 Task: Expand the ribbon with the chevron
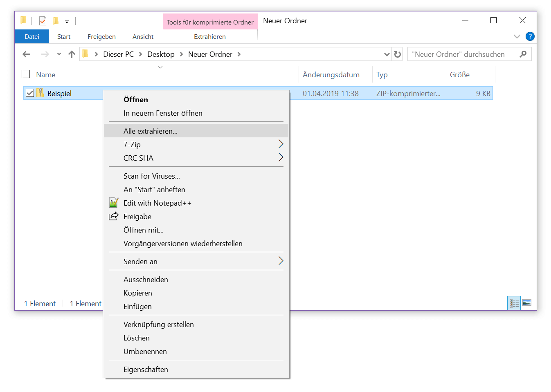pyautogui.click(x=517, y=36)
